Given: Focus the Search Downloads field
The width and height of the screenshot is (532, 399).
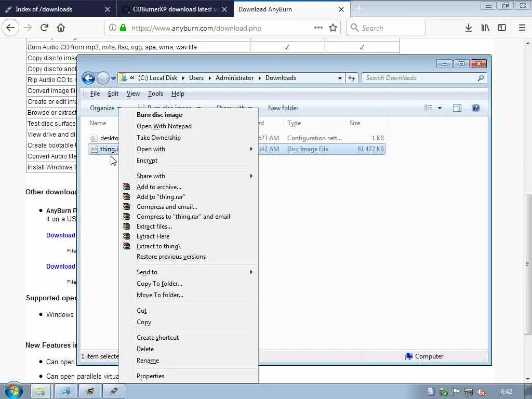Looking at the screenshot, I should [424, 78].
